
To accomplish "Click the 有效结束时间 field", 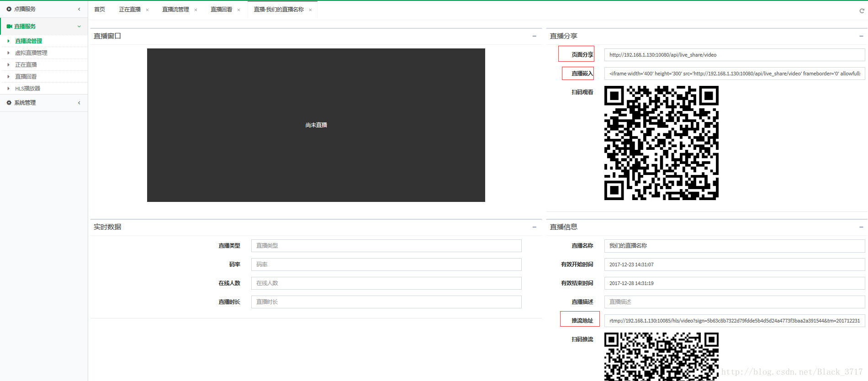I will tap(735, 283).
